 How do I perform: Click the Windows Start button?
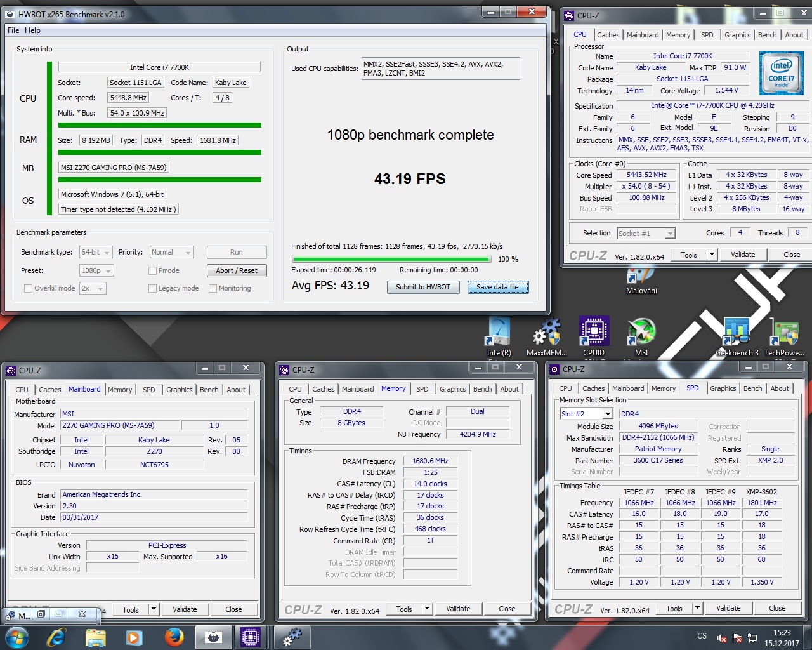17,637
